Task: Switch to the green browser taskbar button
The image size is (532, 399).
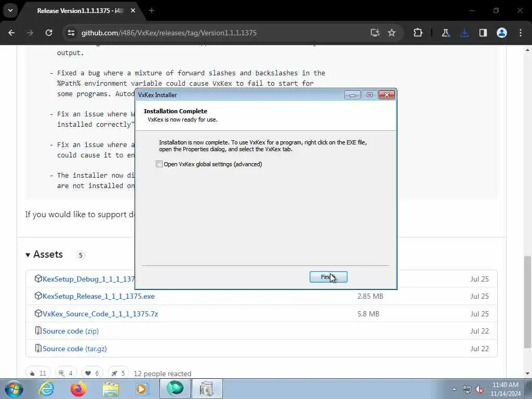Action: point(175,389)
